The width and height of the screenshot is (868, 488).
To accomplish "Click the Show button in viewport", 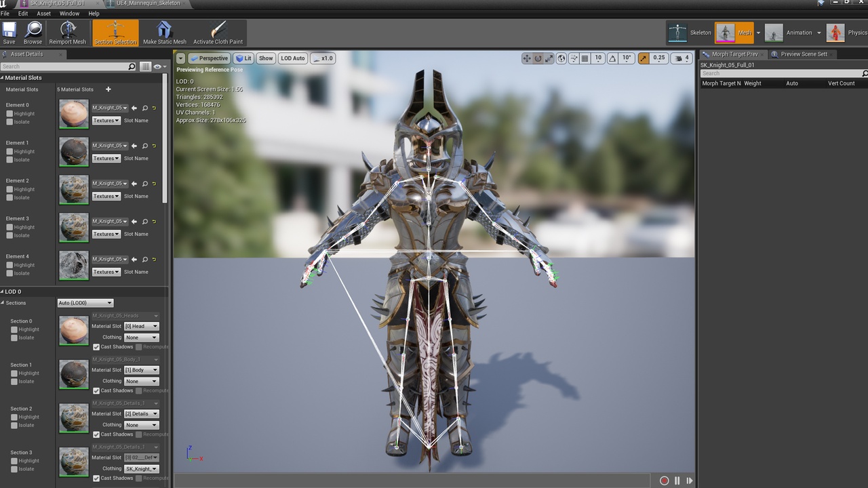I will [266, 58].
